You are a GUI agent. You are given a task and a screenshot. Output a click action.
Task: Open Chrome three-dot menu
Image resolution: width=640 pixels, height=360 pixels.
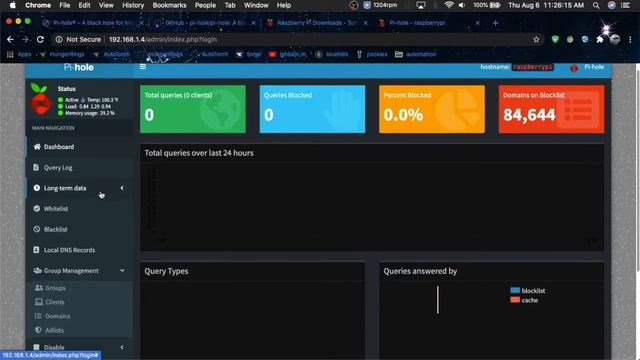[x=630, y=40]
